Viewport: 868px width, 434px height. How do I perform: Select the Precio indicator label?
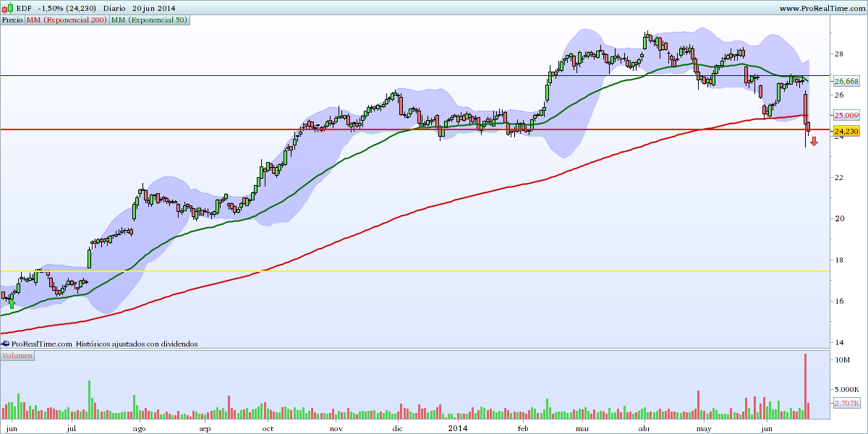pos(12,20)
